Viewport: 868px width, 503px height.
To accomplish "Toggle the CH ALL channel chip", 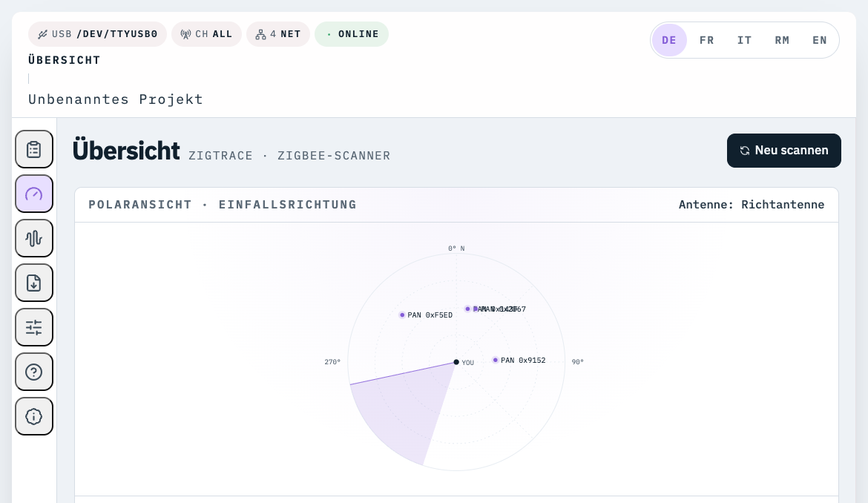I will tap(206, 34).
